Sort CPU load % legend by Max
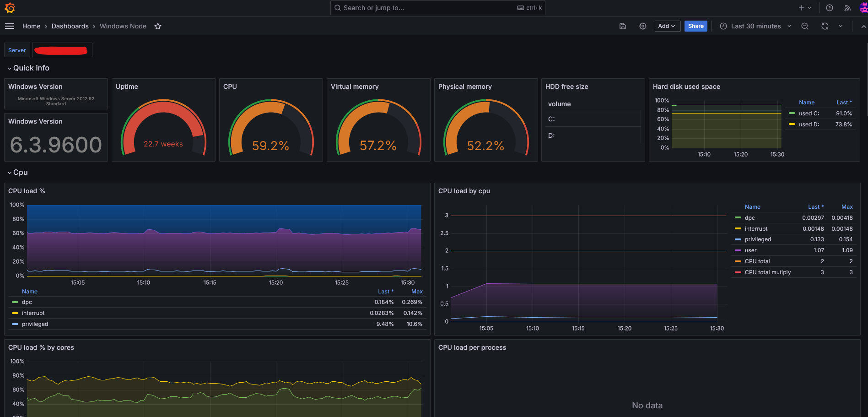 click(417, 292)
